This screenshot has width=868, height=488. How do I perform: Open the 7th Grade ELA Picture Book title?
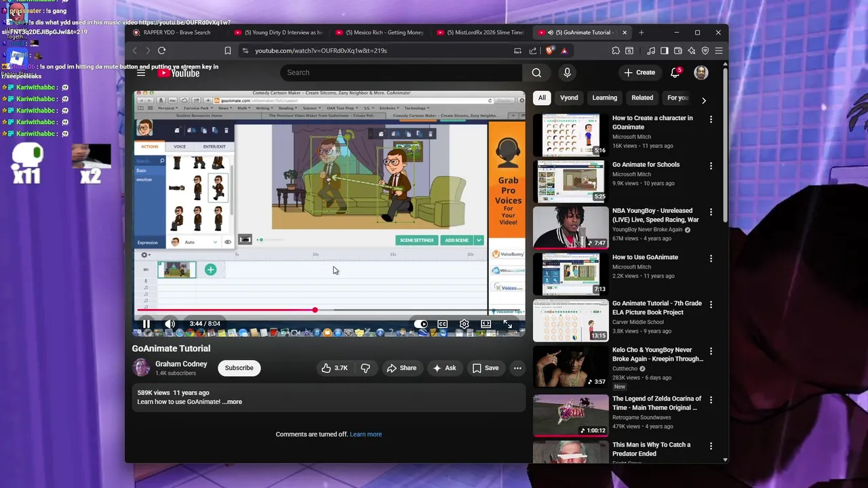[657, 308]
